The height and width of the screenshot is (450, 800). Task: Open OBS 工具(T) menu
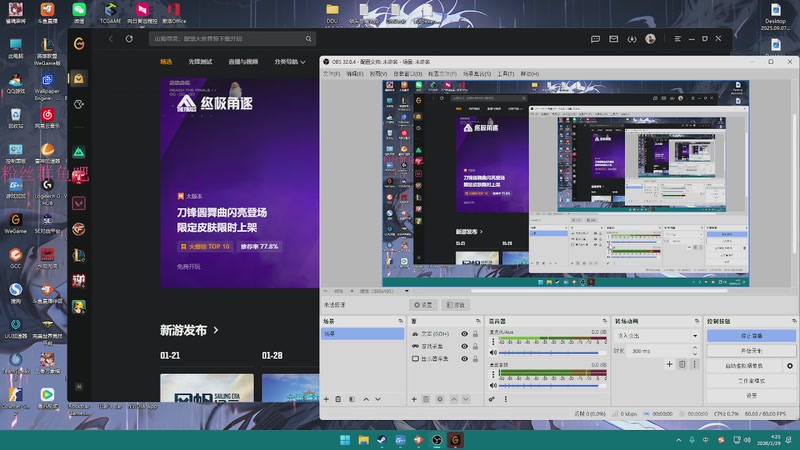point(506,74)
